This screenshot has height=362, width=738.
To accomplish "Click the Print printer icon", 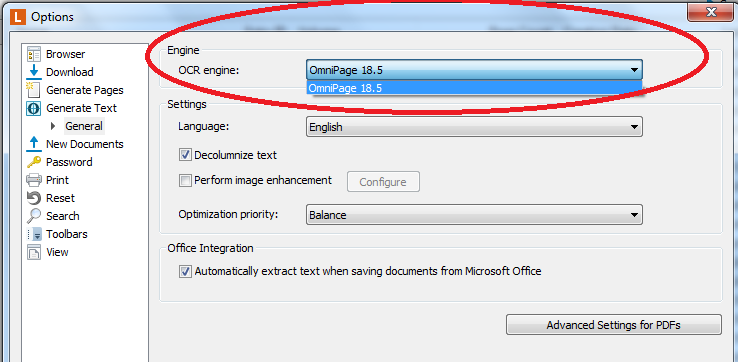I will pos(34,180).
